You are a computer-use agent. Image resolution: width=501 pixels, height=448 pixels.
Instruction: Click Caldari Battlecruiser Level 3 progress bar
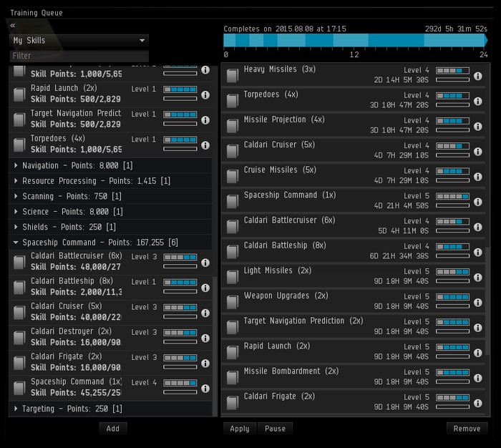pos(180,257)
